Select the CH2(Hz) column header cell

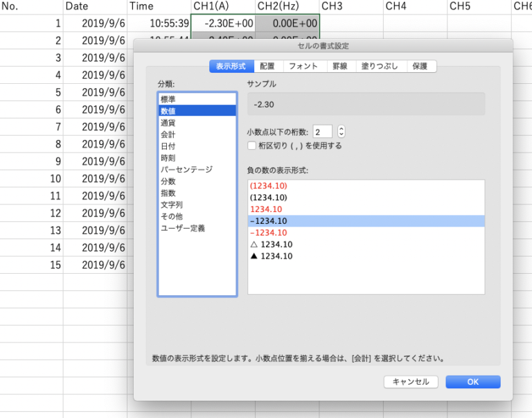click(x=287, y=6)
